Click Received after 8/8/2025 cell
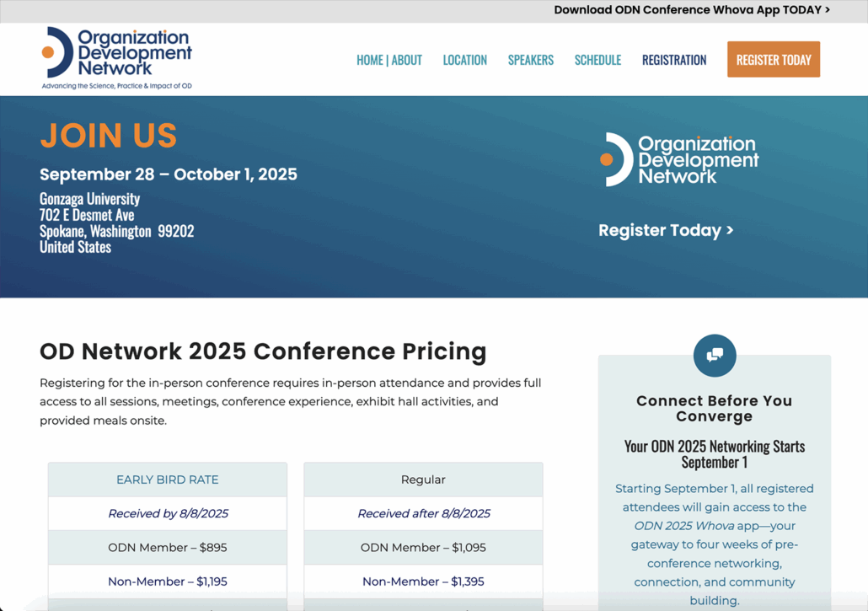 [424, 513]
